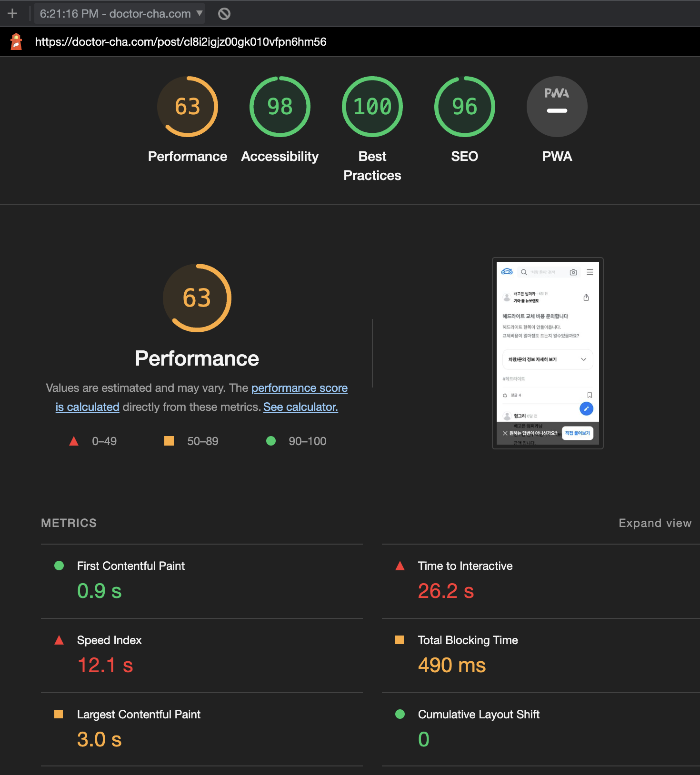Click the METRICS section heading

tap(69, 523)
